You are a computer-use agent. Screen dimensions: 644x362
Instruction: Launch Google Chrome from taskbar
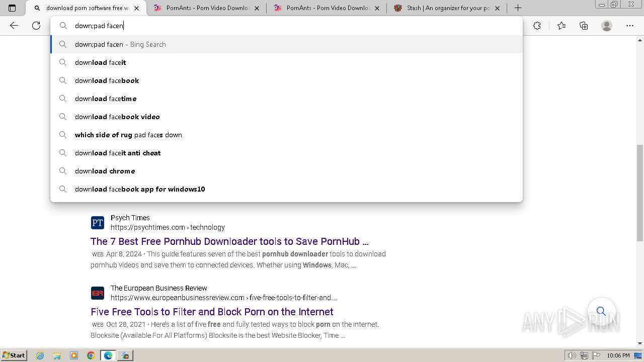coord(91,355)
